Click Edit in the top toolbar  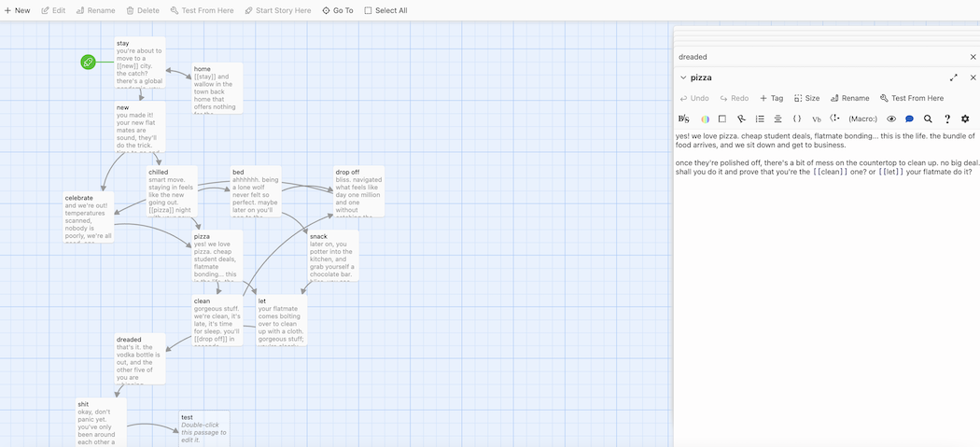coord(53,10)
